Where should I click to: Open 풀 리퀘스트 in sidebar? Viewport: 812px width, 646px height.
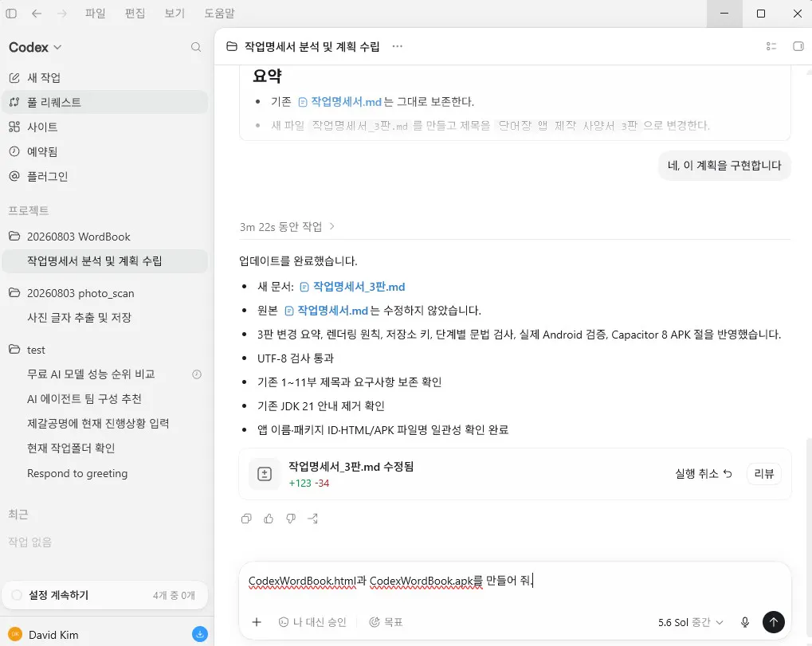pos(105,102)
